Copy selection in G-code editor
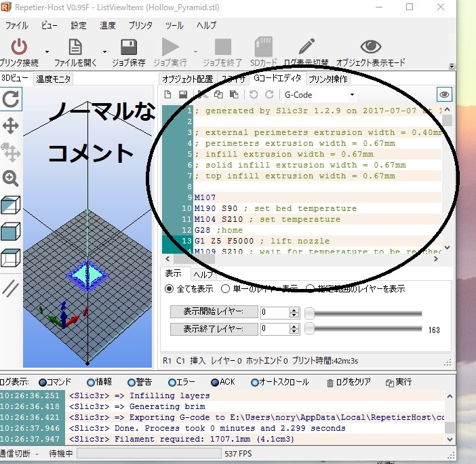 click(218, 94)
